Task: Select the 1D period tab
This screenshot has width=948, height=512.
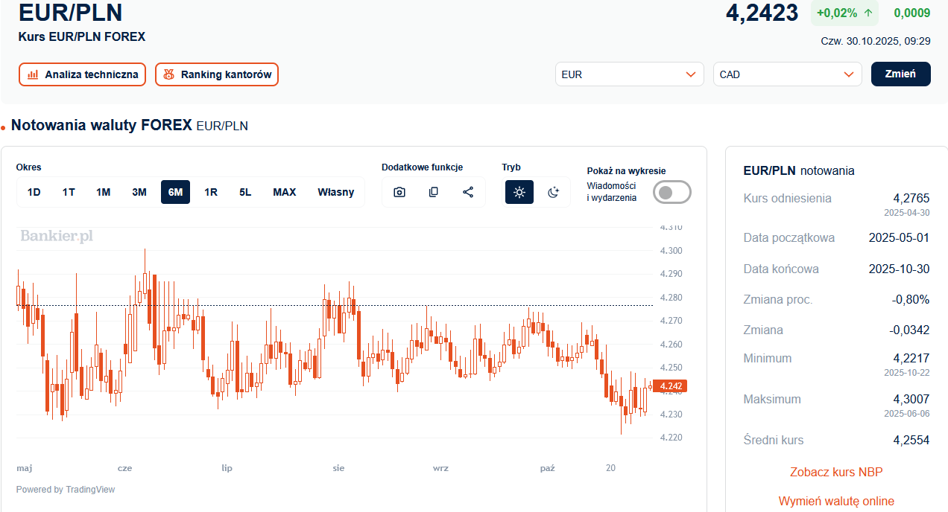Action: click(x=34, y=192)
